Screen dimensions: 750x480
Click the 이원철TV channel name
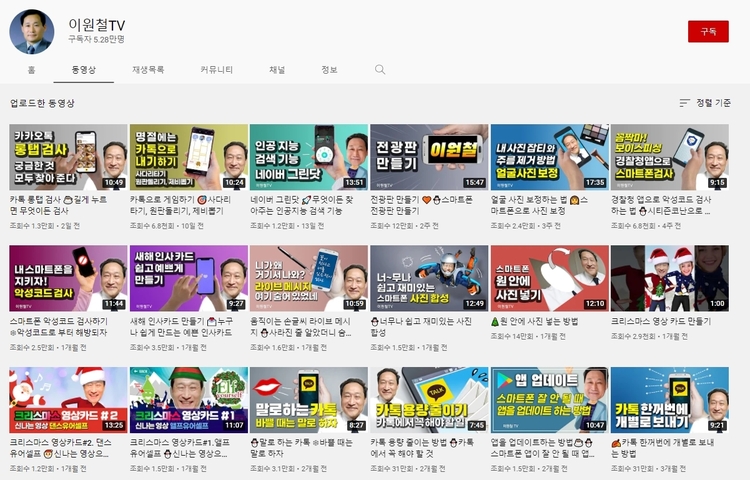(x=97, y=24)
